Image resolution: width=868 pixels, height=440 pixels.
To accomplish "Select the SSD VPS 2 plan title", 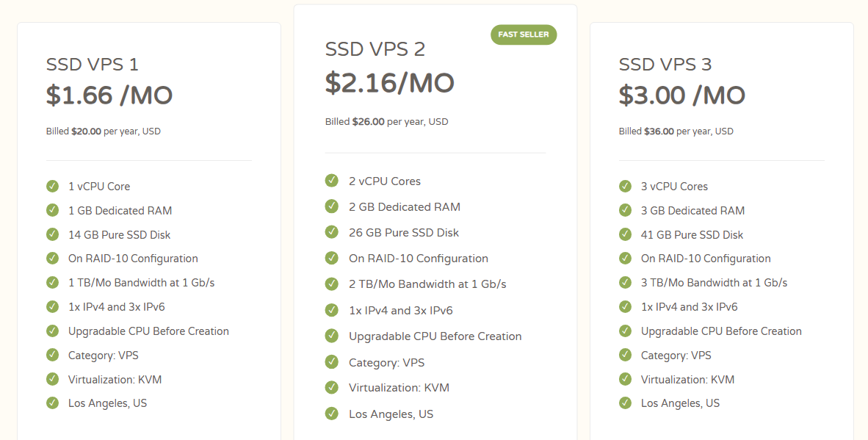I will [x=375, y=49].
